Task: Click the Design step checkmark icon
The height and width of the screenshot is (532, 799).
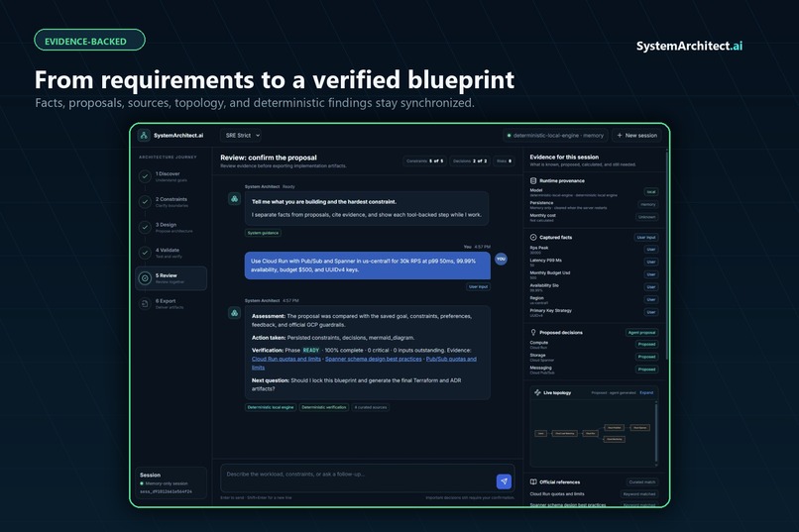Action: pos(145,227)
